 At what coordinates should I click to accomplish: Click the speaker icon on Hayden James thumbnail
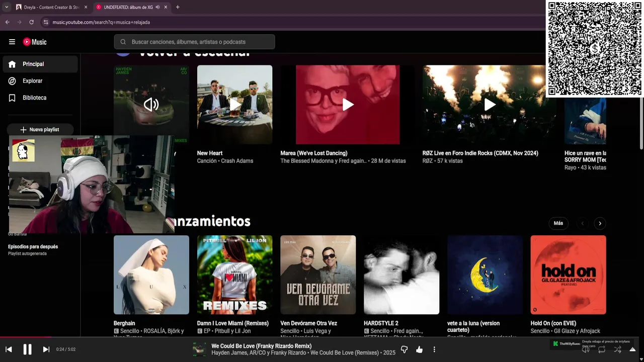[151, 105]
